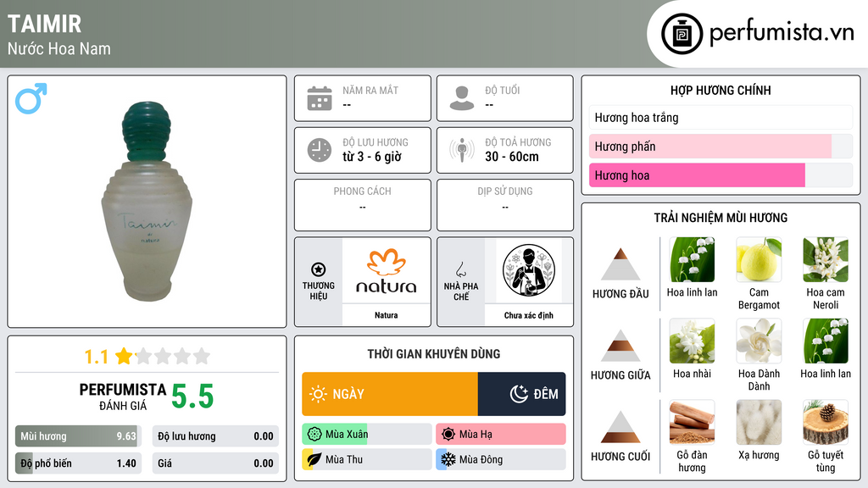Click the Hương cuối pyramid icon

(x=620, y=427)
